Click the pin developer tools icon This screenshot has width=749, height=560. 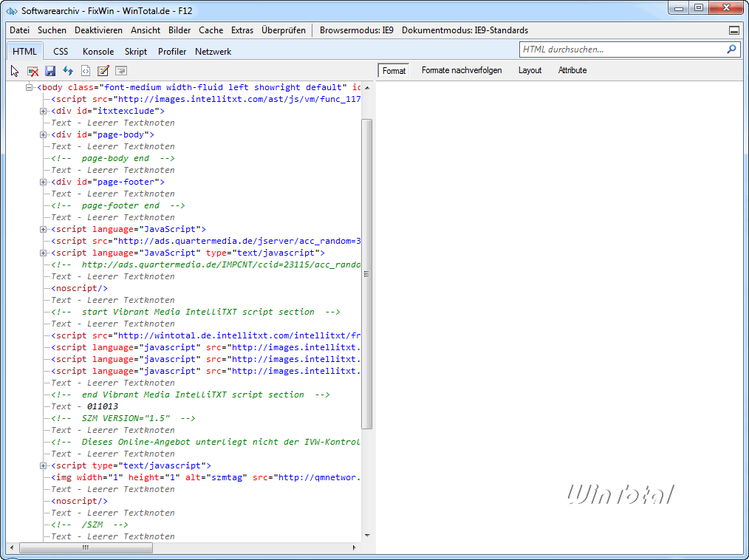[733, 31]
